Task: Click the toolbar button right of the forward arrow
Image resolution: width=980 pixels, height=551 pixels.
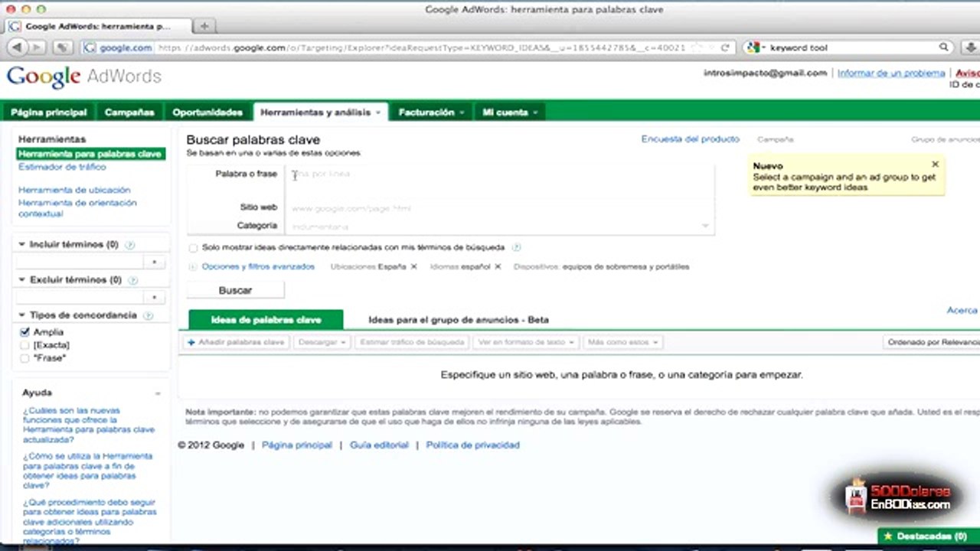Action: (x=62, y=47)
